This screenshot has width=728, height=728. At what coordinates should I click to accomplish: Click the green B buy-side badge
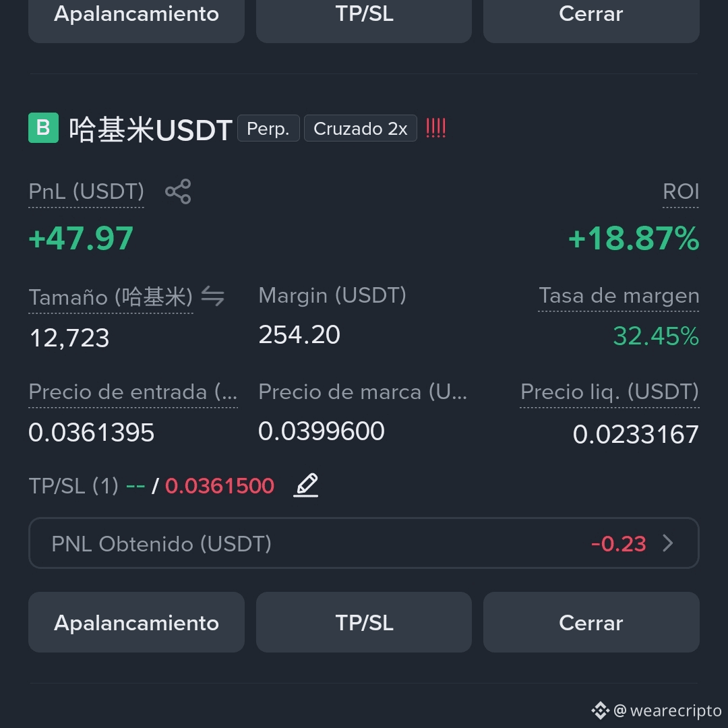44,127
